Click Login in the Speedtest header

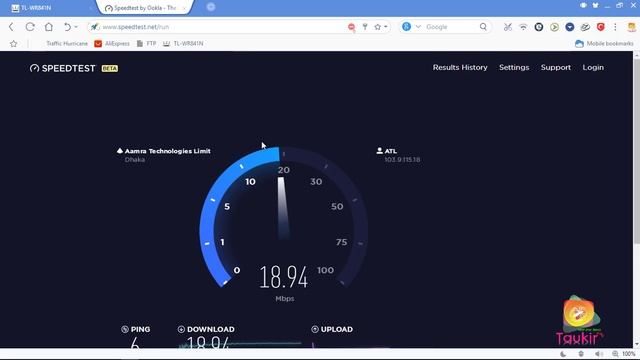pos(593,67)
